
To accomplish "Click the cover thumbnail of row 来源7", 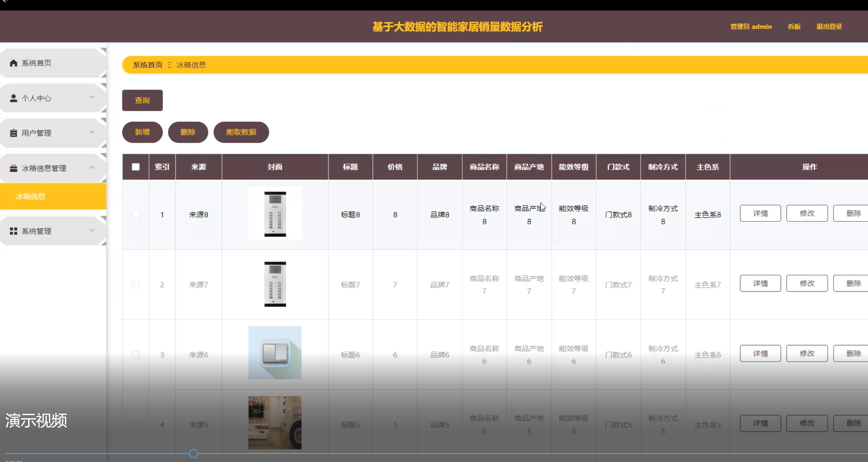I will coord(275,284).
